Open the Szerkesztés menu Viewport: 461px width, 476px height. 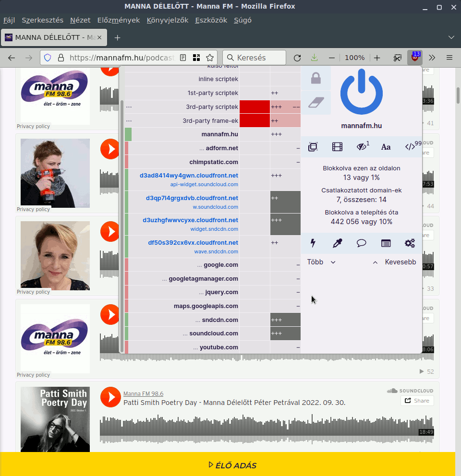coord(43,20)
